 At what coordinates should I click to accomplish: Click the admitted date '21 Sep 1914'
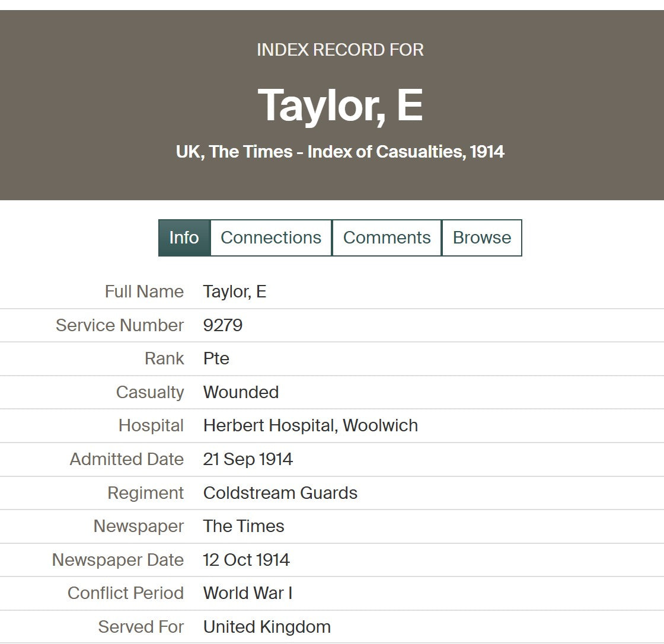(x=248, y=459)
